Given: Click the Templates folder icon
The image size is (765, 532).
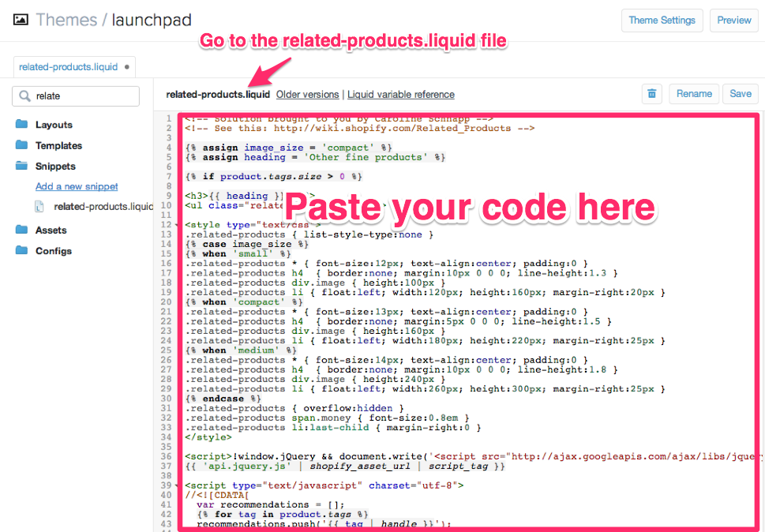Looking at the screenshot, I should [21, 144].
